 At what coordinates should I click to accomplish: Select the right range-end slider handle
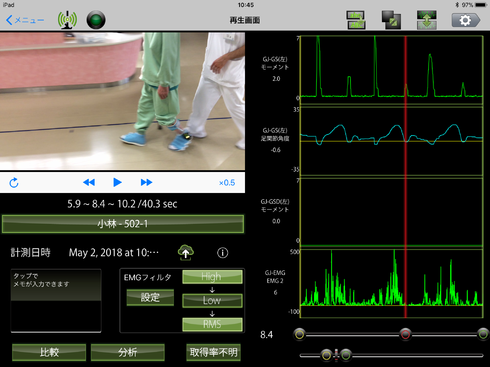coord(483,334)
